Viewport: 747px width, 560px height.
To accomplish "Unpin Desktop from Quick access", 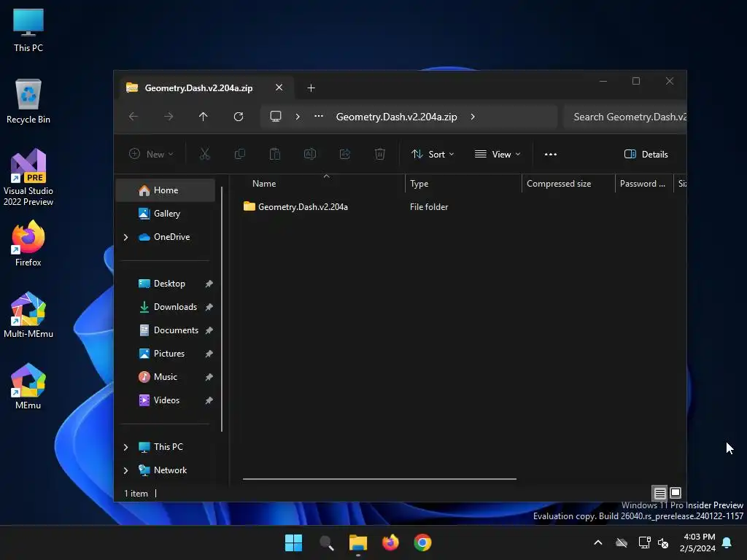I will coord(209,284).
